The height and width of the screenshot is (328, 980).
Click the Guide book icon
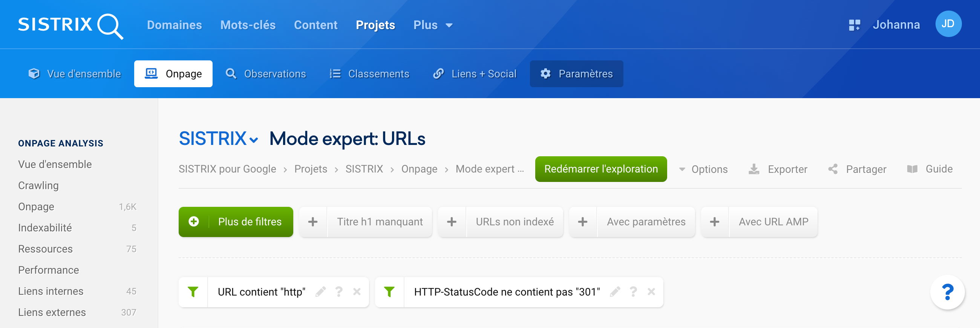click(x=912, y=169)
